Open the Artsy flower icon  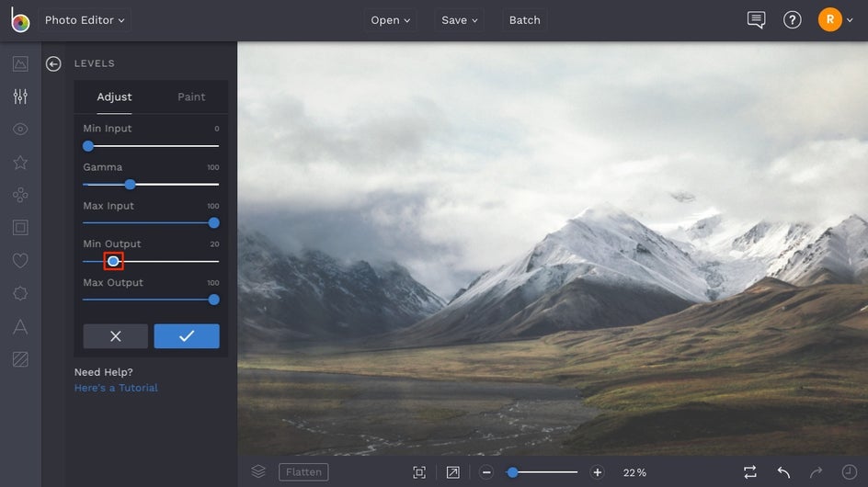point(20,195)
